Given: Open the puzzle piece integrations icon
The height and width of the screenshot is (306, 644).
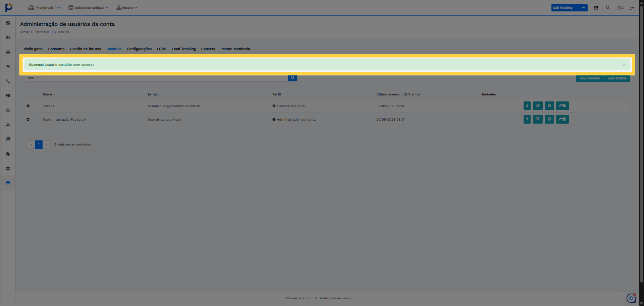Looking at the screenshot, I should [8, 154].
